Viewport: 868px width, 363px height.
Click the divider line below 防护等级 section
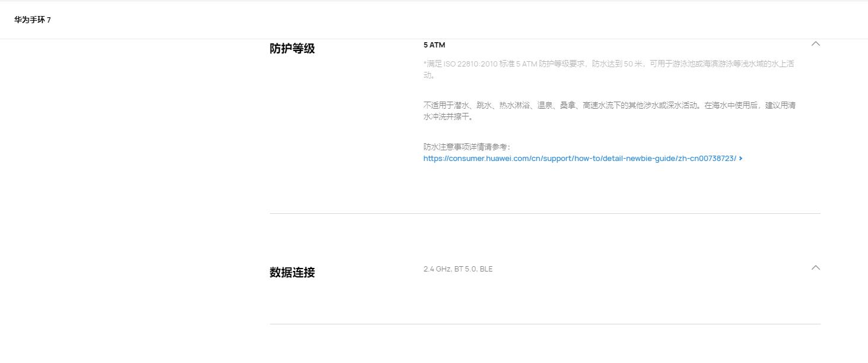point(545,213)
